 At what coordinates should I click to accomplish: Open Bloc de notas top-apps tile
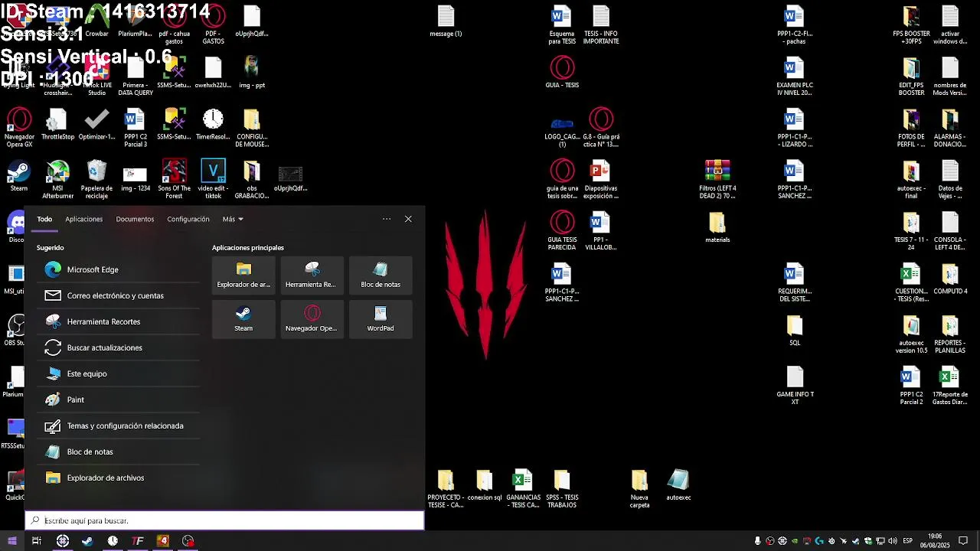coord(381,275)
